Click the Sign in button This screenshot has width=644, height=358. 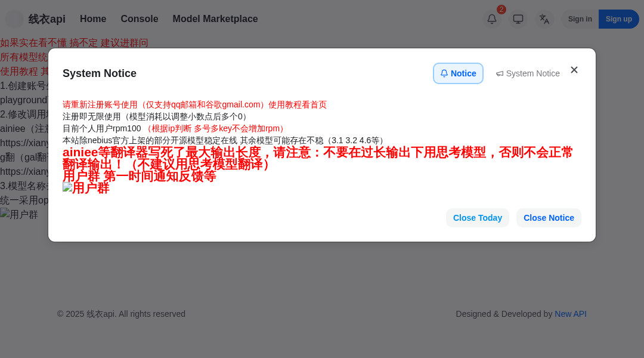click(580, 19)
